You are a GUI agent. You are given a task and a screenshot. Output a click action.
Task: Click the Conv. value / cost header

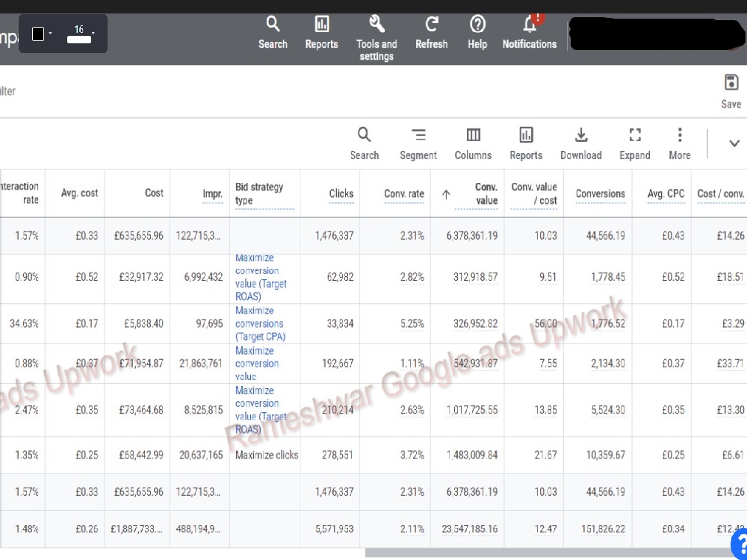point(533,193)
